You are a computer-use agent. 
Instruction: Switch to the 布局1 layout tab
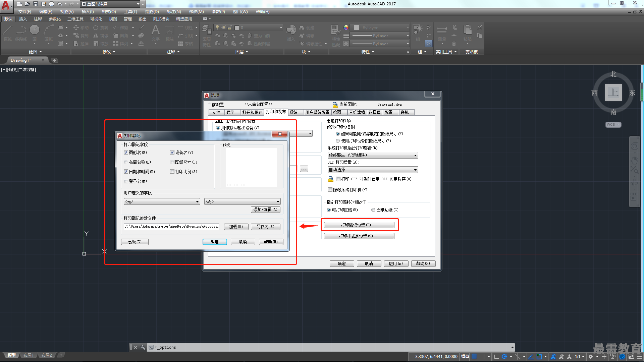[29, 355]
